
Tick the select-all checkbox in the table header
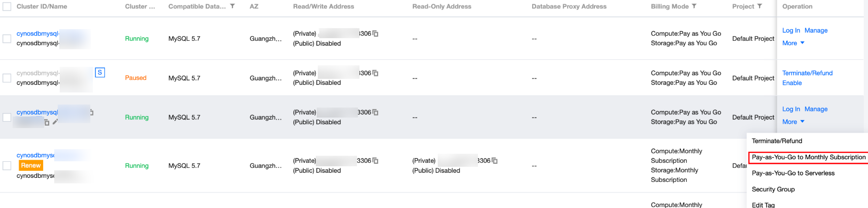click(7, 7)
